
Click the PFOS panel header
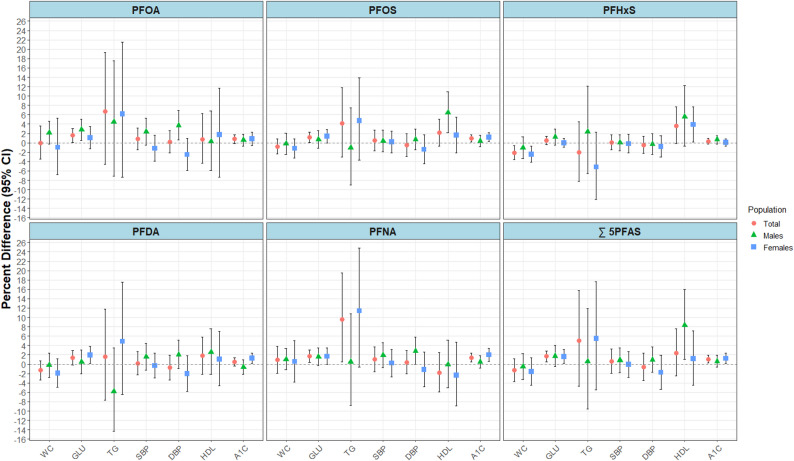click(382, 10)
